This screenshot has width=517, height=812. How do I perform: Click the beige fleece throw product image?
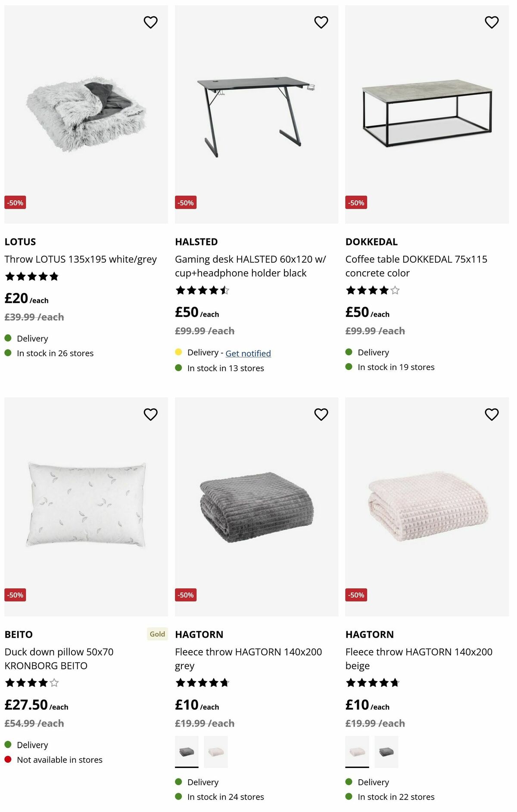(427, 507)
